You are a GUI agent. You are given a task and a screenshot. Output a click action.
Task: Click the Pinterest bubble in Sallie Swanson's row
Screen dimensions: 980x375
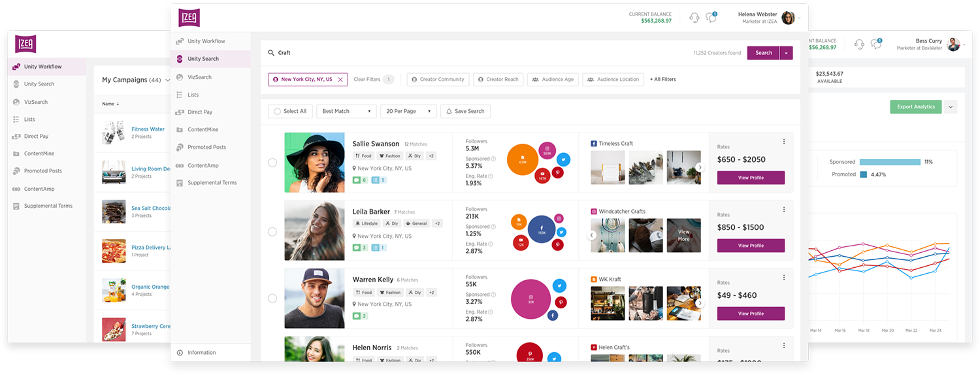[x=558, y=172]
